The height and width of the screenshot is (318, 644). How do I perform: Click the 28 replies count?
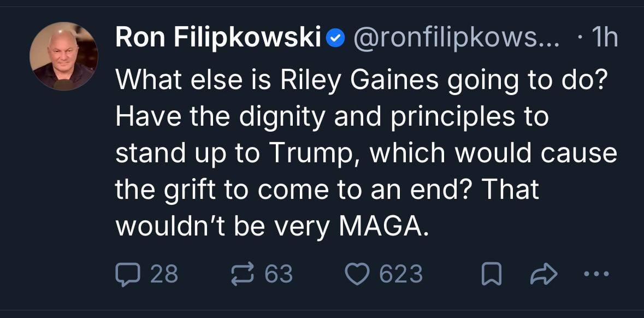pos(163,274)
